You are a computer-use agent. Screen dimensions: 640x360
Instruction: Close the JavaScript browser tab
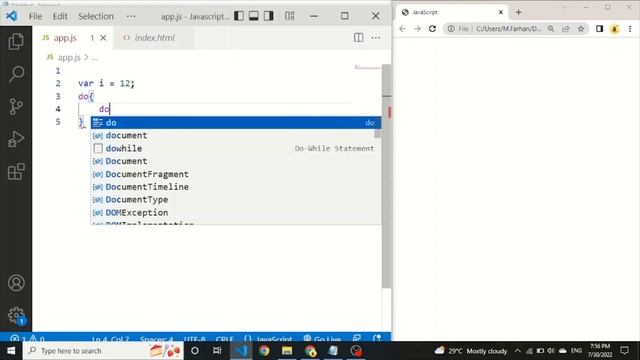pyautogui.click(x=501, y=12)
